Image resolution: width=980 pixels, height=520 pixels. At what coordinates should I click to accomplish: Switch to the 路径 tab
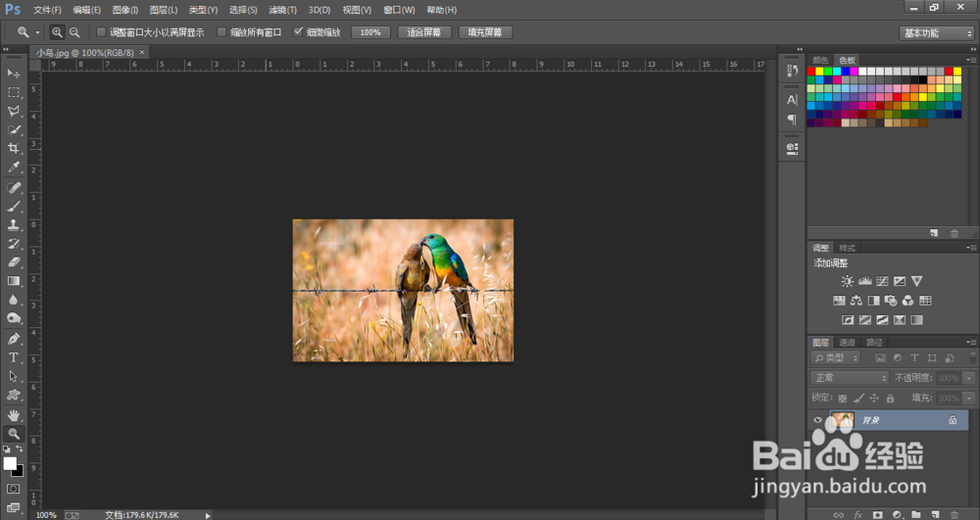[x=874, y=342]
